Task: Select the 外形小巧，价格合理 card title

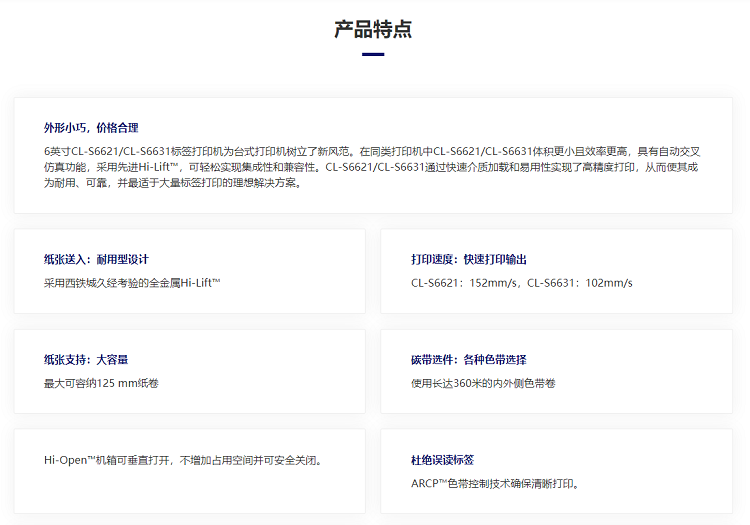Action: 91,128
